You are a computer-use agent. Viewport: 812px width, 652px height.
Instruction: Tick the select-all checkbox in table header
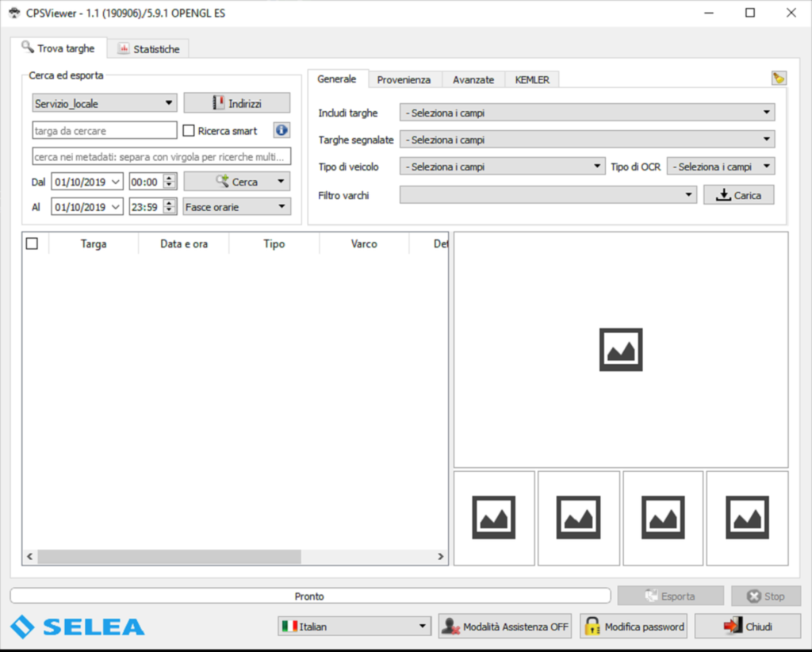click(32, 244)
